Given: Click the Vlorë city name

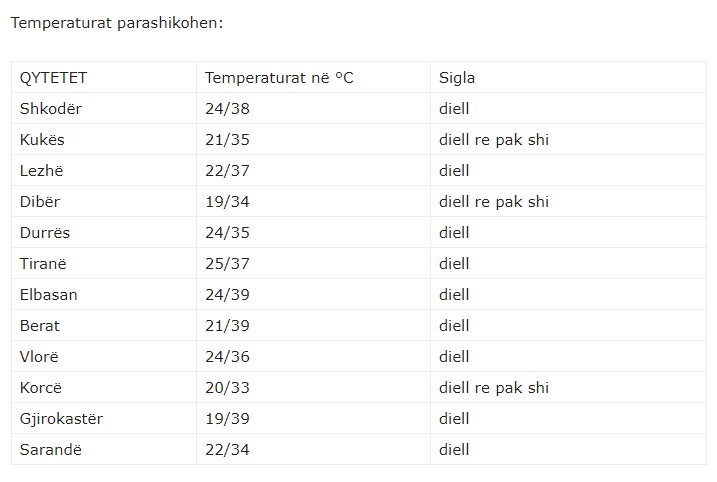Looking at the screenshot, I should click(39, 357).
